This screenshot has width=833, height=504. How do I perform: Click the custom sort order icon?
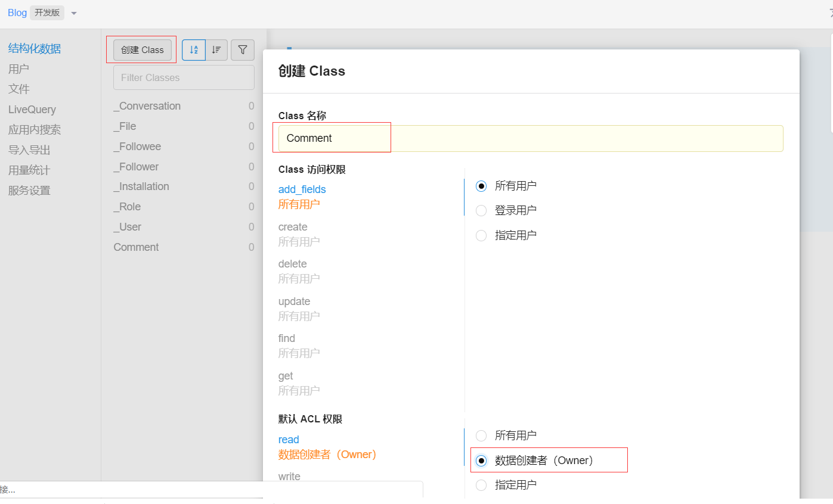tap(216, 50)
